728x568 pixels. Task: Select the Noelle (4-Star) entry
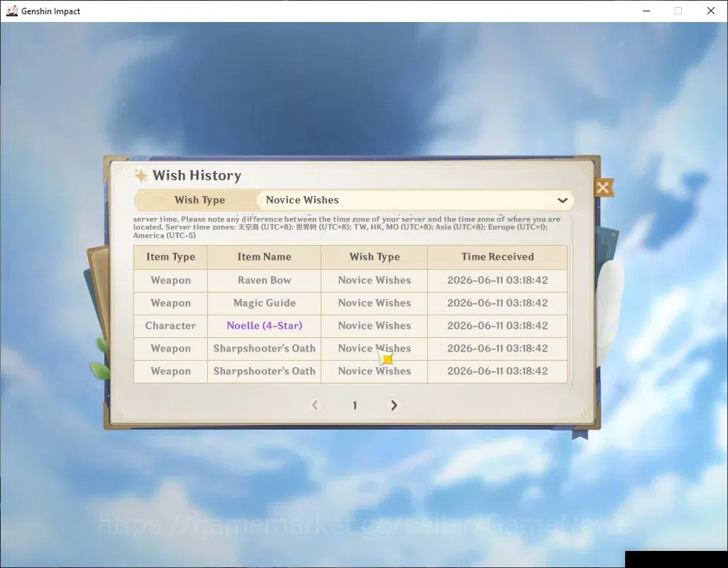pyautogui.click(x=264, y=326)
